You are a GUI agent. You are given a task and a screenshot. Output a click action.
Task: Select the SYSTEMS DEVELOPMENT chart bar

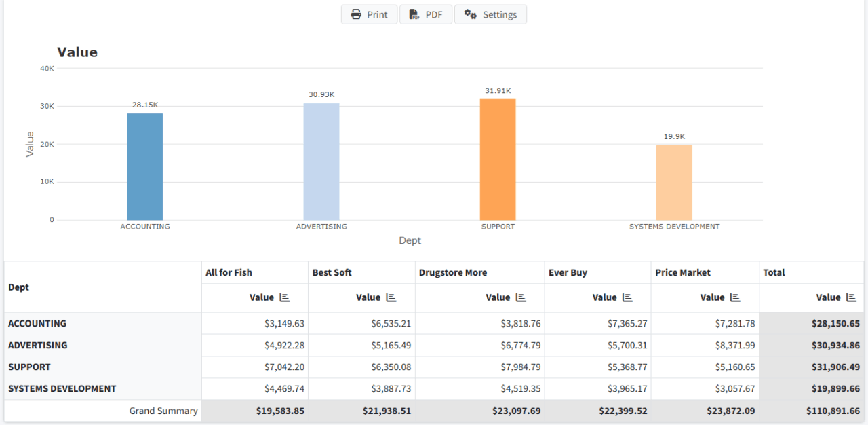(674, 182)
